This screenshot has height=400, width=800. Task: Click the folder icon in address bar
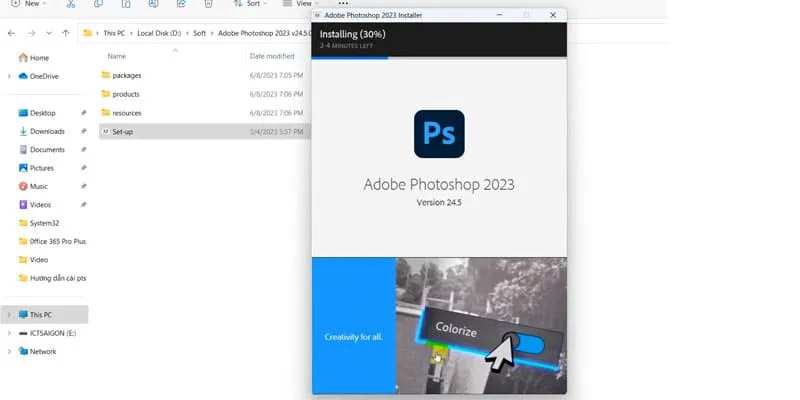coord(87,33)
